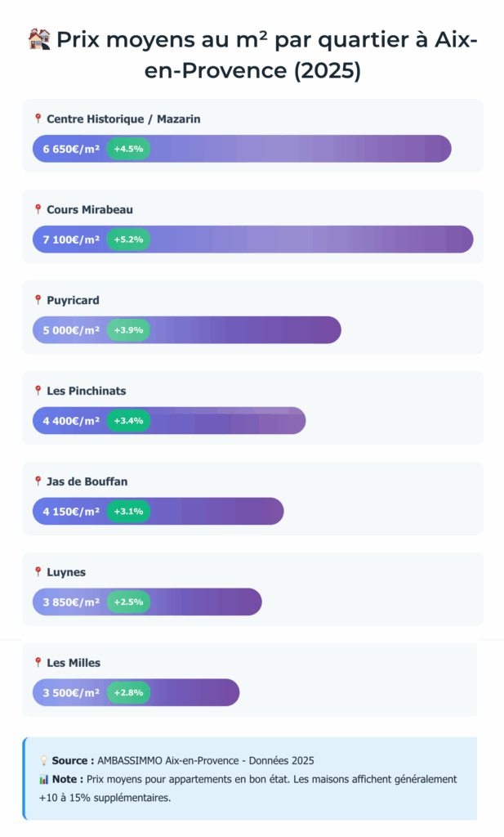This screenshot has height=837, width=504.
Task: Click the pin icon beside Centre Historique / Mazarin
Action: pos(38,119)
